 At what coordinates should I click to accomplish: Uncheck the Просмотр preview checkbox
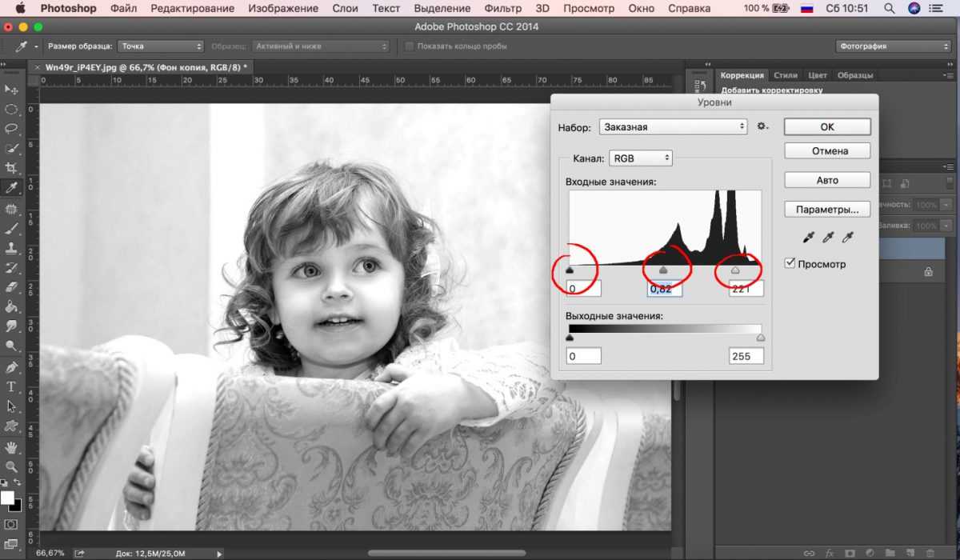(x=790, y=263)
